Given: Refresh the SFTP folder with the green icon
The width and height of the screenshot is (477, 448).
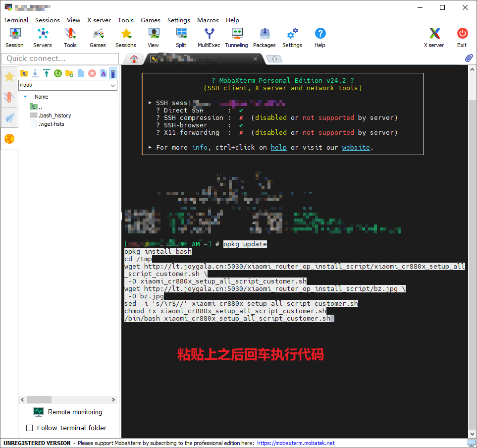Looking at the screenshot, I should pos(58,73).
